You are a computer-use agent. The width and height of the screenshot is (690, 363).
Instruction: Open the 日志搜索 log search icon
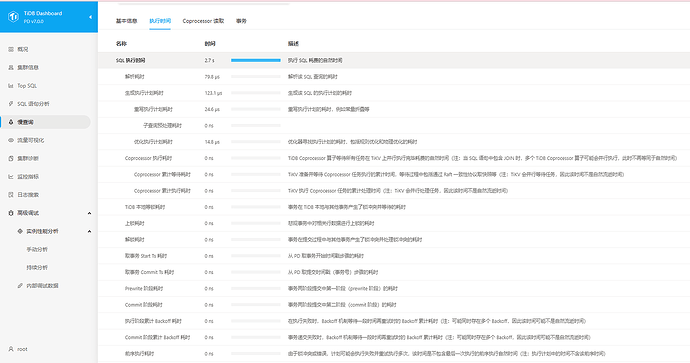pyautogui.click(x=11, y=194)
